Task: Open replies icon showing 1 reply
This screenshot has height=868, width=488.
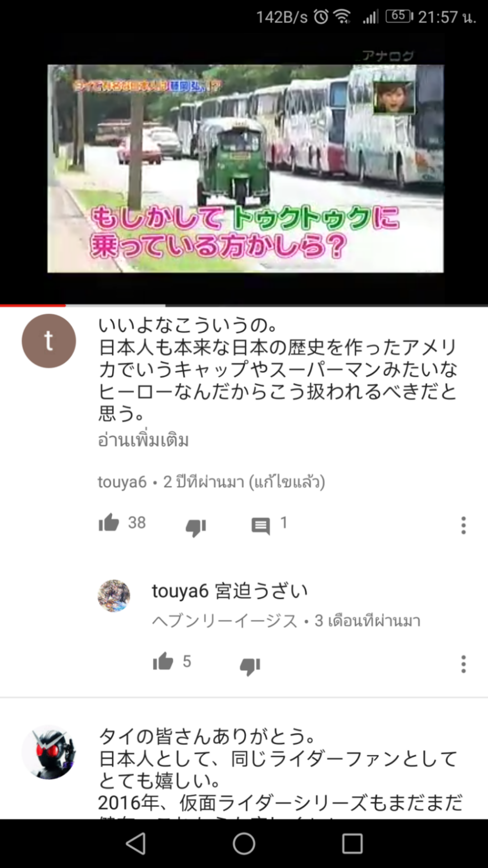Action: pyautogui.click(x=260, y=526)
